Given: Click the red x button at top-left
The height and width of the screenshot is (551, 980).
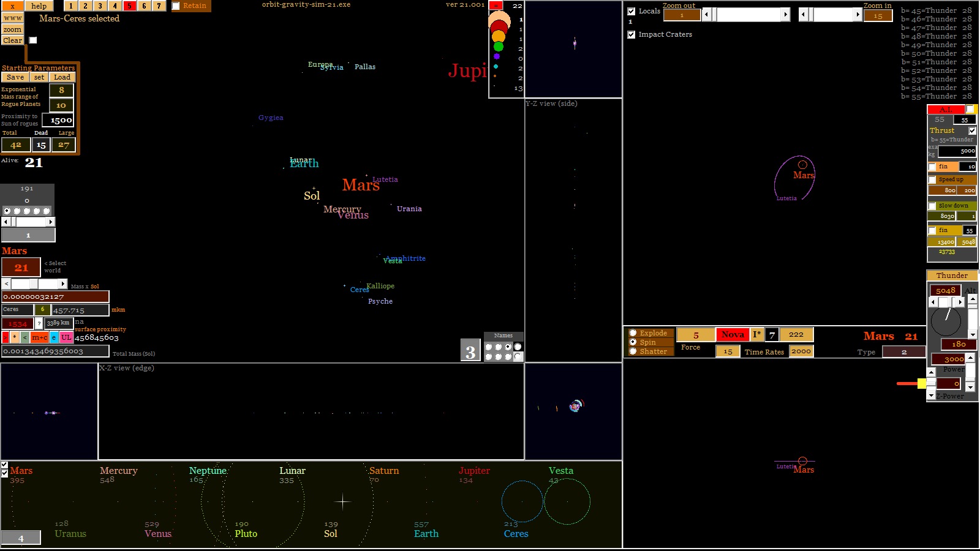Looking at the screenshot, I should point(12,6).
